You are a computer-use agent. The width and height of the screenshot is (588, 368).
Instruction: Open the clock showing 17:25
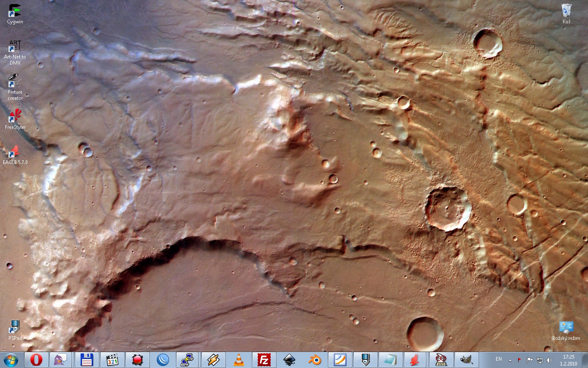pyautogui.click(x=568, y=360)
